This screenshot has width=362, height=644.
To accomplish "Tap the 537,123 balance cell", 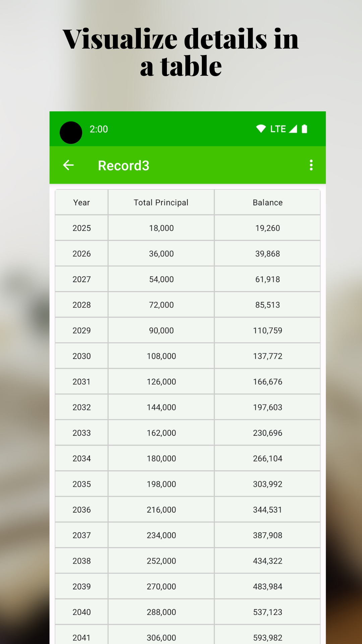I will coord(267,612).
